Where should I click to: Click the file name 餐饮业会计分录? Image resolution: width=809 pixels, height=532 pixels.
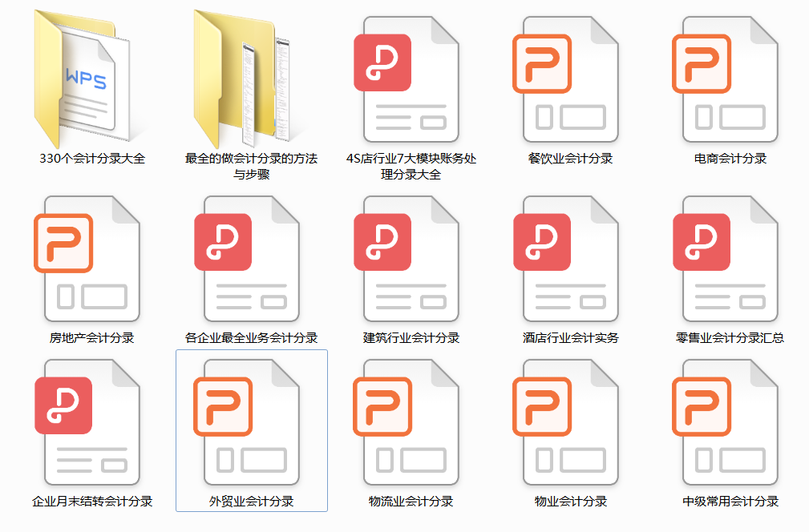[x=571, y=159]
